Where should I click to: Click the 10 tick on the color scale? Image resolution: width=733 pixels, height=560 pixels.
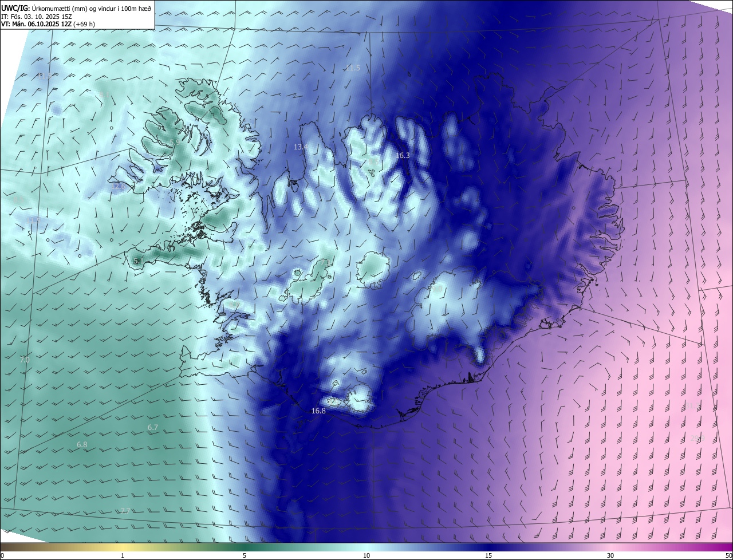(366, 556)
